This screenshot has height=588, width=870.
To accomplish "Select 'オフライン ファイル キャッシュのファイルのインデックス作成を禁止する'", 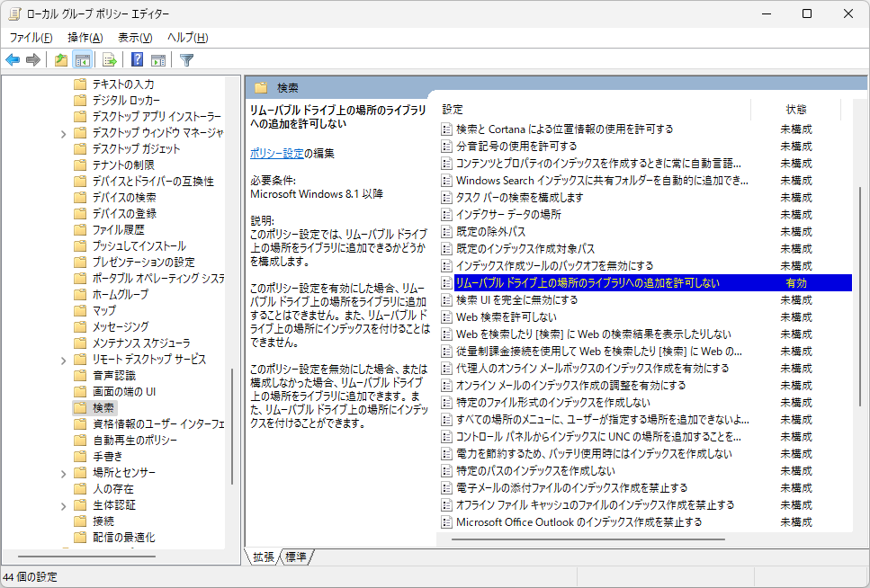I will click(x=596, y=505).
